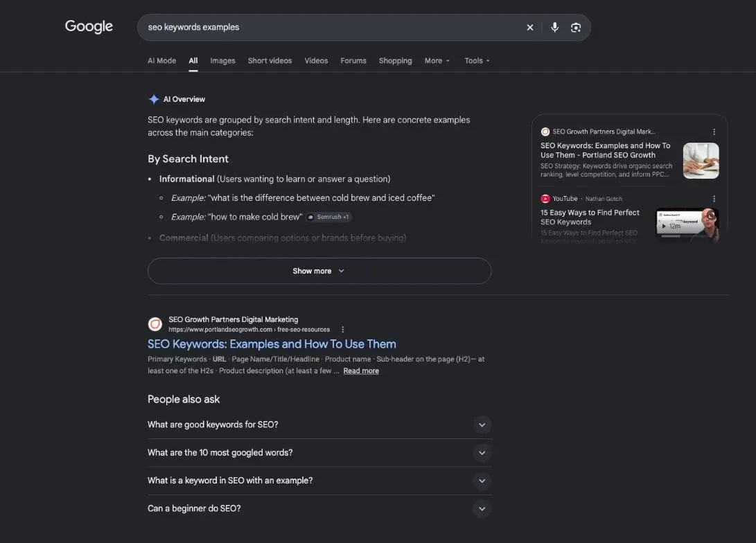Open sidebar link 'SEO Keywords: Examples and How To Use Them - Portland SEO Growth'
Image resolution: width=756 pixels, height=543 pixels.
pyautogui.click(x=605, y=150)
